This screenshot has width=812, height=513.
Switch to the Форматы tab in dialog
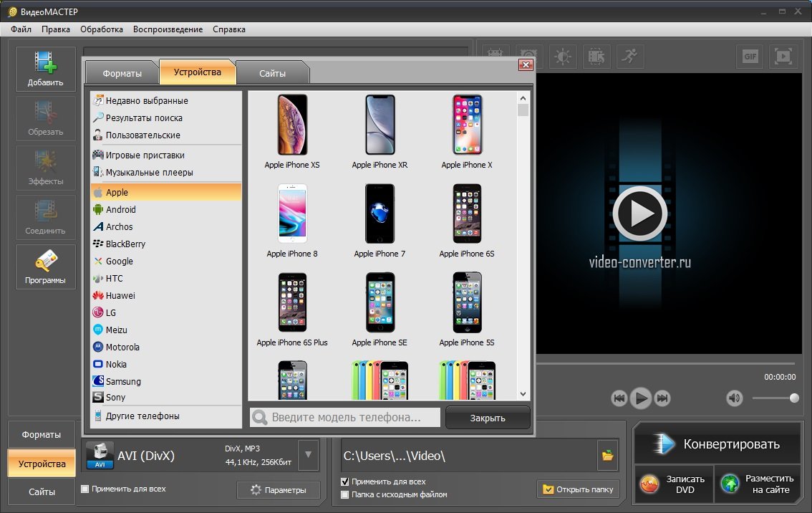122,73
